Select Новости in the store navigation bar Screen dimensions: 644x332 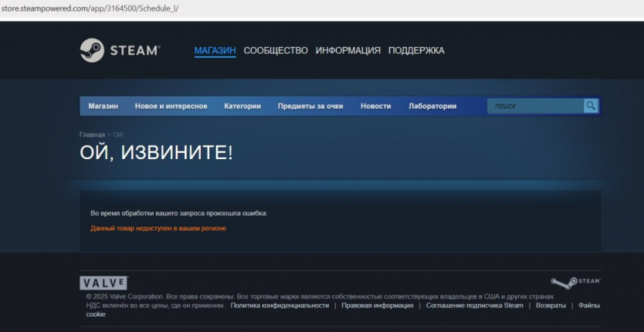coord(376,106)
